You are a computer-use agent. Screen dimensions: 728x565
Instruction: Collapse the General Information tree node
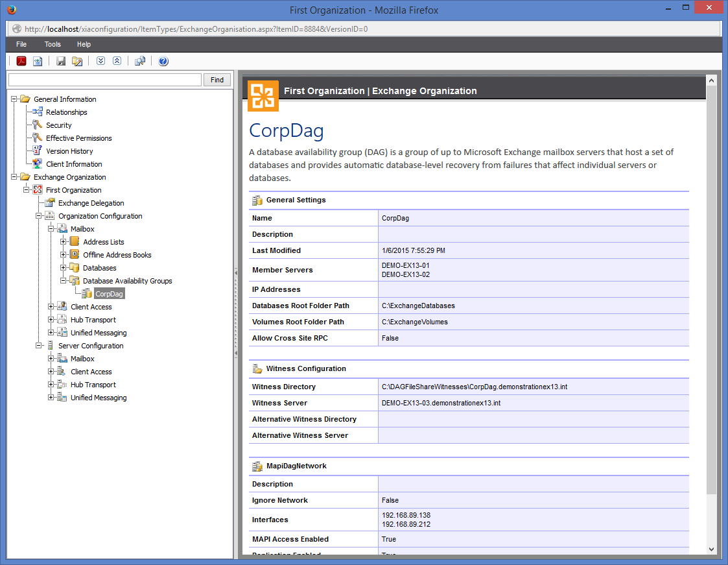click(x=14, y=99)
